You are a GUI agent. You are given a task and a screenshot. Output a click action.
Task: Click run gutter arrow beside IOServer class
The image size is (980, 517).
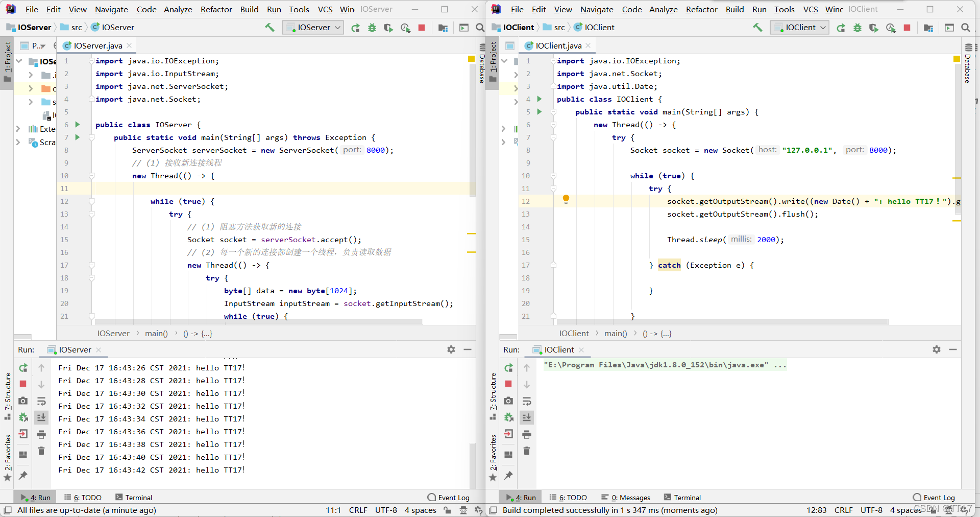78,124
